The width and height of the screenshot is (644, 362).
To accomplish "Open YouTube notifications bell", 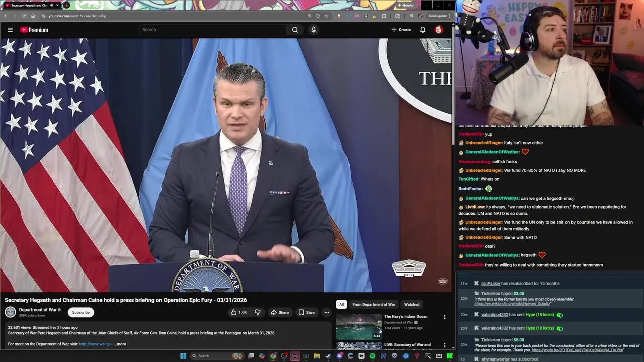I will click(x=423, y=30).
